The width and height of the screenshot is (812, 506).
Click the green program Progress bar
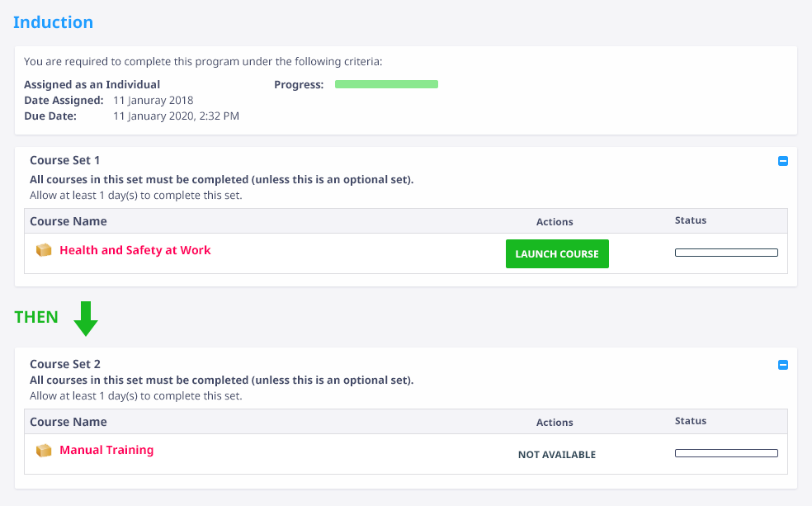(386, 84)
